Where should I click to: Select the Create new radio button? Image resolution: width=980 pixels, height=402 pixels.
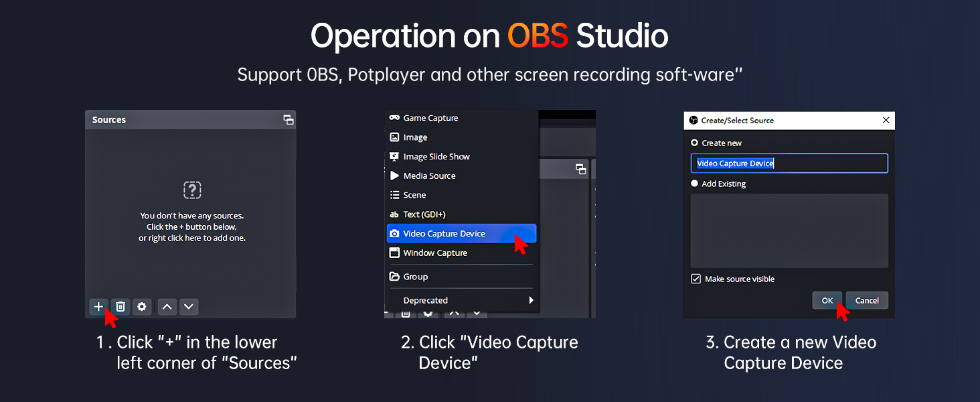[693, 143]
